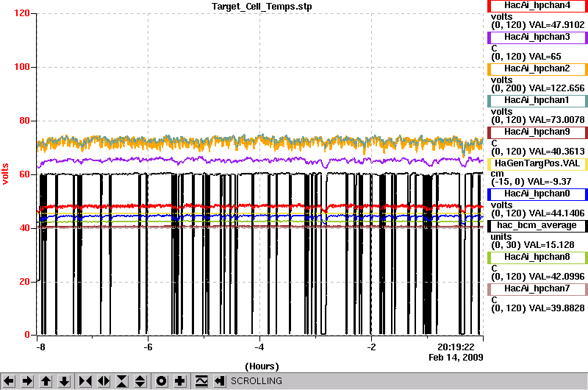
Task: Click the -6 hours X-axis tick label
Action: point(148,347)
